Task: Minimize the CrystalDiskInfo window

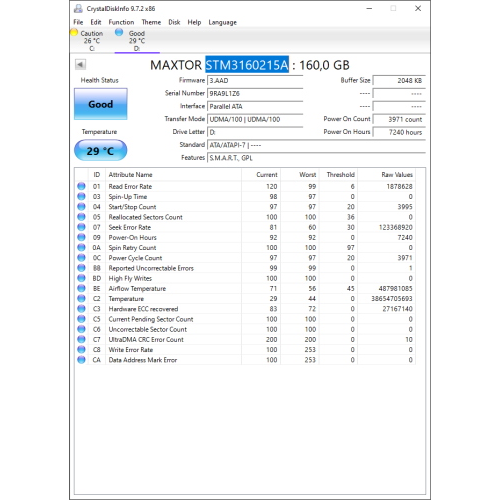Action: [x=369, y=9]
